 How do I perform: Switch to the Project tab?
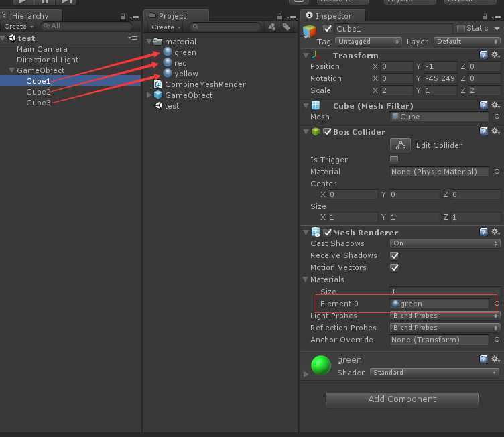[172, 16]
